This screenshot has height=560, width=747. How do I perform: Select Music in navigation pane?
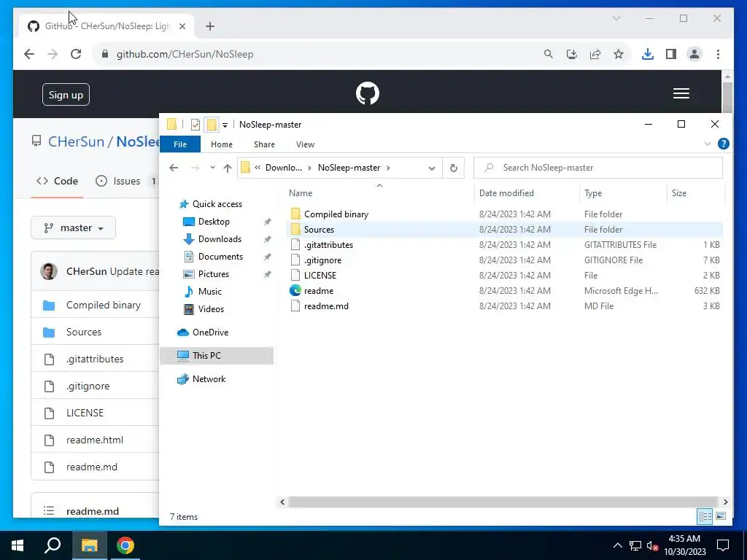click(209, 292)
